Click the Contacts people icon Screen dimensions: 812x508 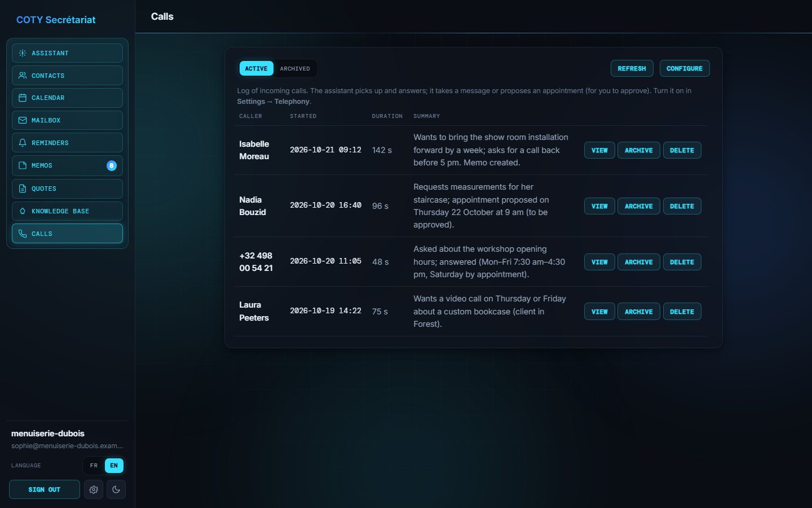pos(23,76)
